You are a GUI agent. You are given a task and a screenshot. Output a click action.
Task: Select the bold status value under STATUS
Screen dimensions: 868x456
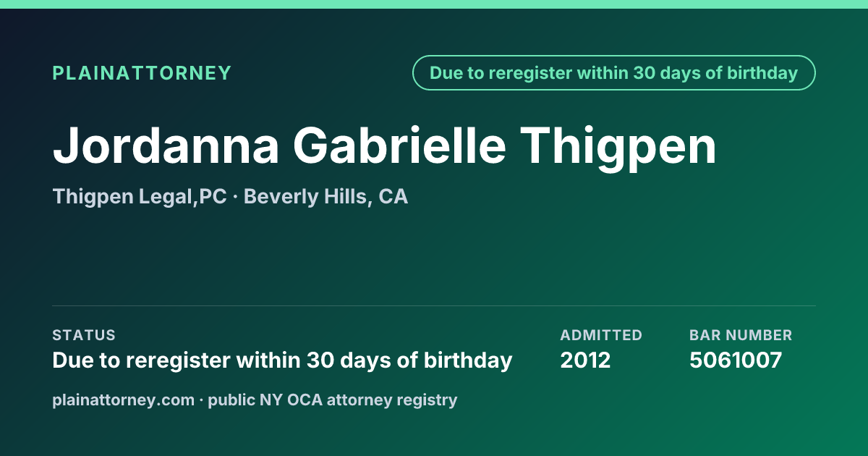[282, 360]
